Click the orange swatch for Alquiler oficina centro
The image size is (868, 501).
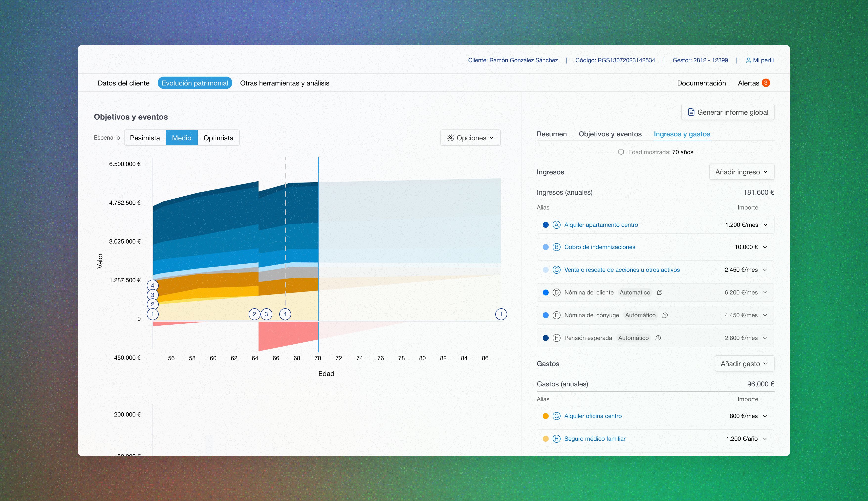click(545, 416)
